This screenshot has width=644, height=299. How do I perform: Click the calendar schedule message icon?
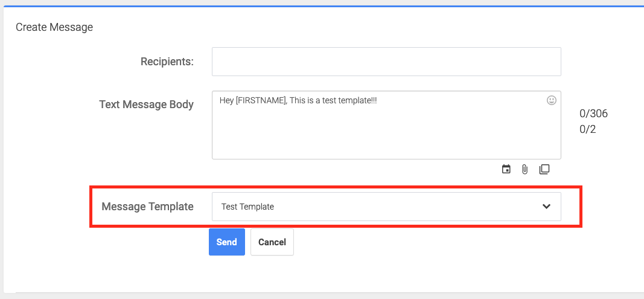[506, 169]
